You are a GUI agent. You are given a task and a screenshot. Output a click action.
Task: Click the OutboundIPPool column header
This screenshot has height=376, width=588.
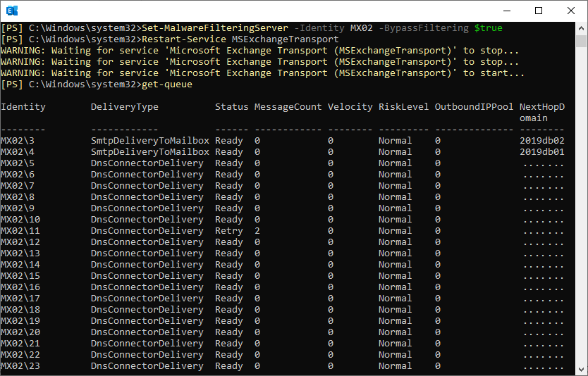[474, 107]
